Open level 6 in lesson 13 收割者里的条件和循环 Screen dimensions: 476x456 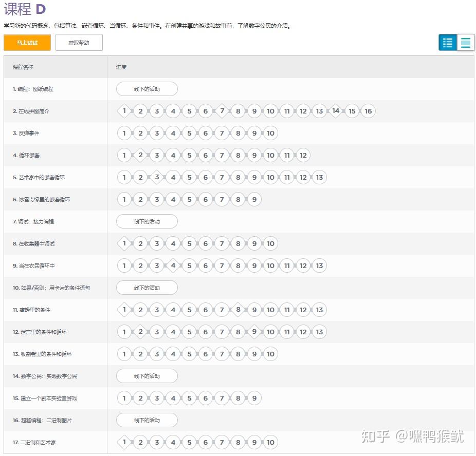click(x=206, y=354)
